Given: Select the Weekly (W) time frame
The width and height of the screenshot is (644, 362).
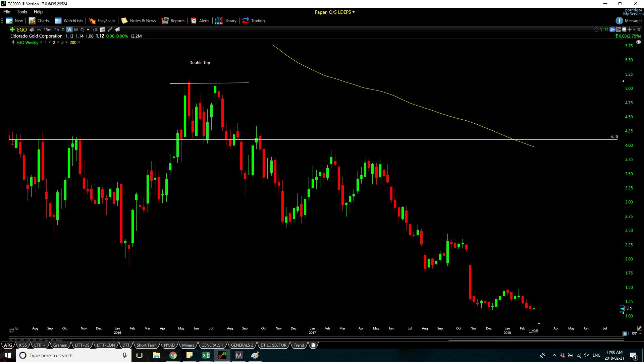Looking at the screenshot, I should point(69,29).
